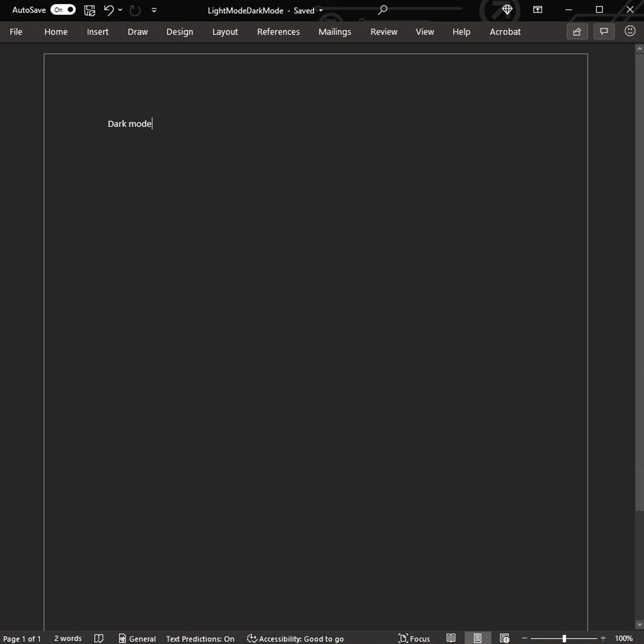Image resolution: width=644 pixels, height=644 pixels.
Task: Click the feedback smiley icon
Action: 630,32
